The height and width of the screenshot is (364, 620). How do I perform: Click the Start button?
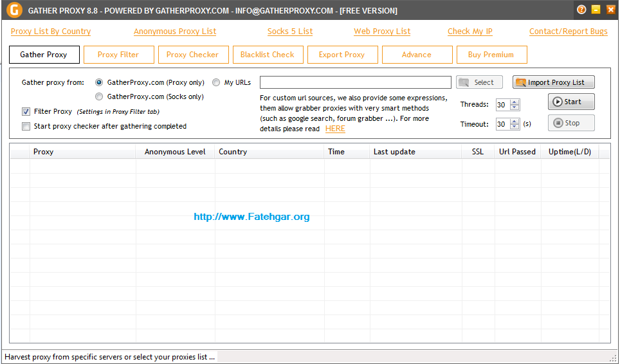(x=571, y=102)
